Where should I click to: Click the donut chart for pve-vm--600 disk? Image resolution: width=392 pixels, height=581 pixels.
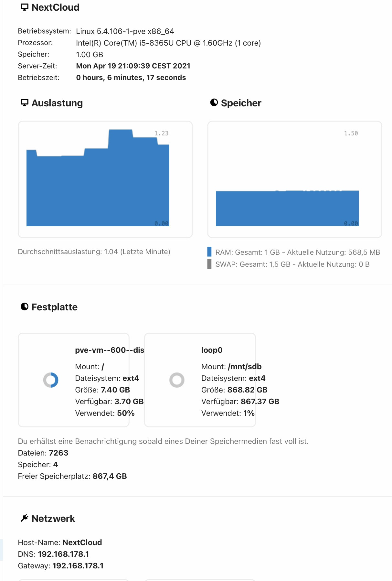pos(51,380)
